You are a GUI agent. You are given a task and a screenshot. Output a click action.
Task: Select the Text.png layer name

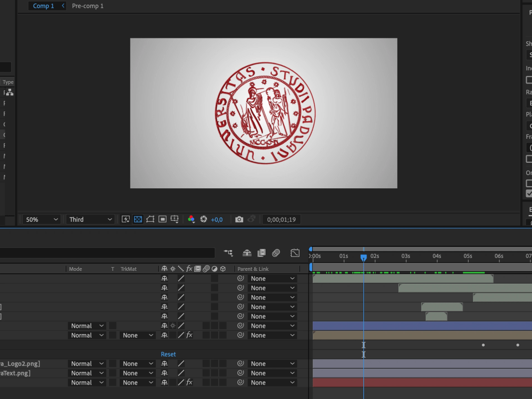(x=15, y=373)
